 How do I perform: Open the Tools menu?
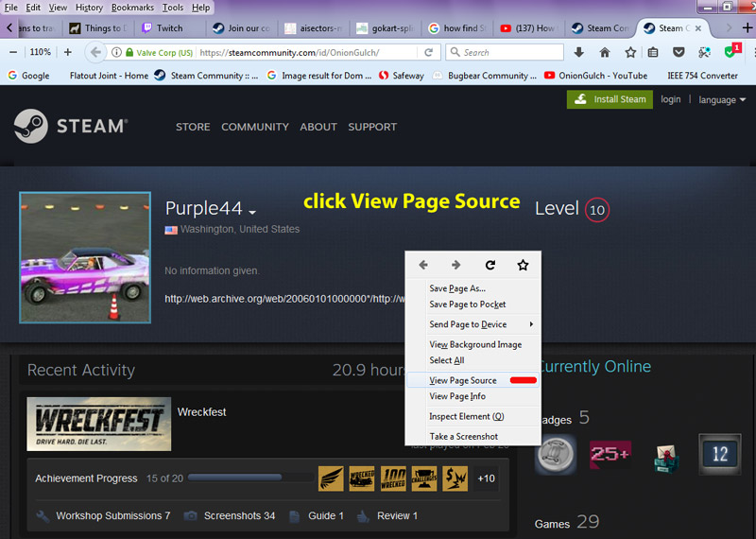173,8
